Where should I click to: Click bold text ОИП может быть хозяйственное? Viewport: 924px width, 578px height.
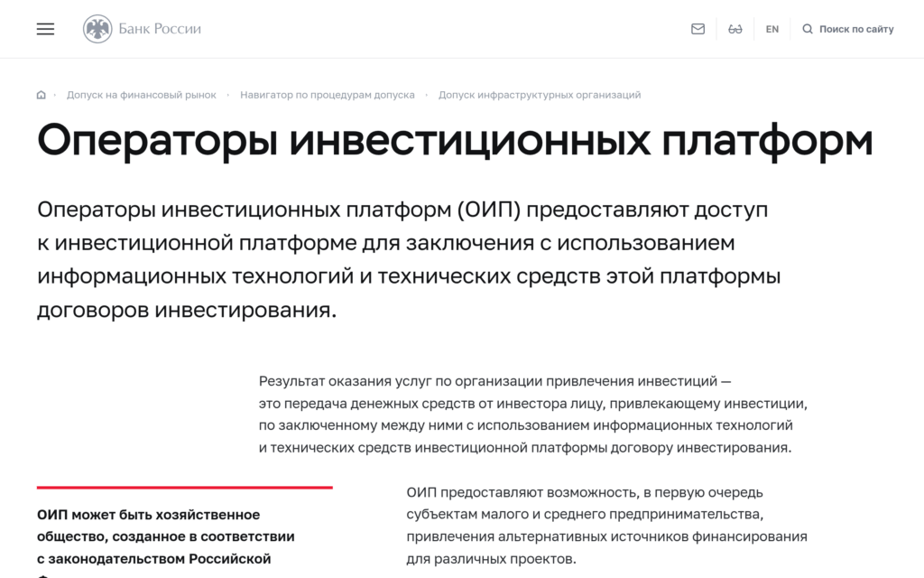coord(148,515)
